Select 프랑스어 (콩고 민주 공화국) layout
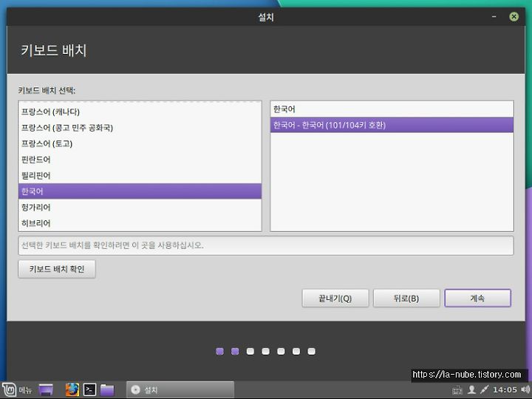532x399 pixels. tap(140, 128)
